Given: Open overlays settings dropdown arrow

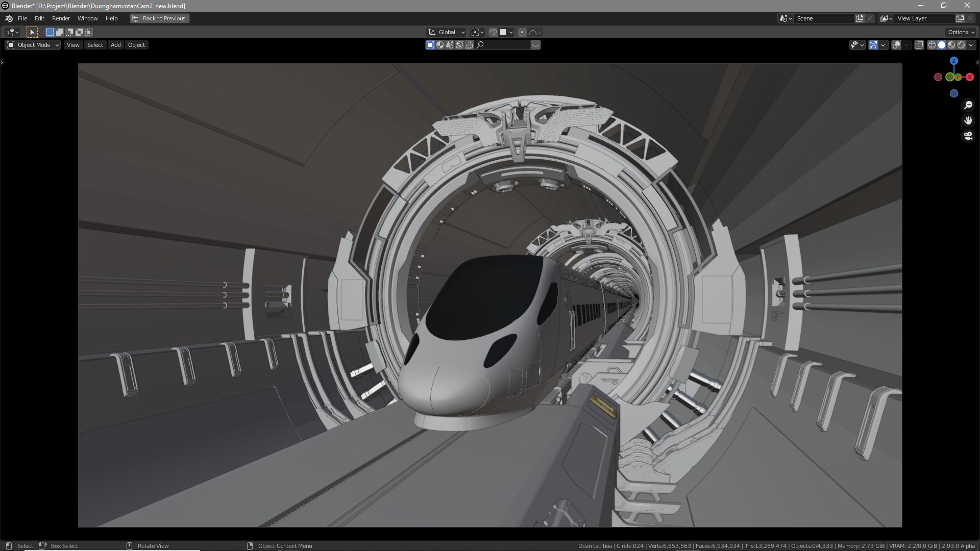Looking at the screenshot, I should 906,45.
